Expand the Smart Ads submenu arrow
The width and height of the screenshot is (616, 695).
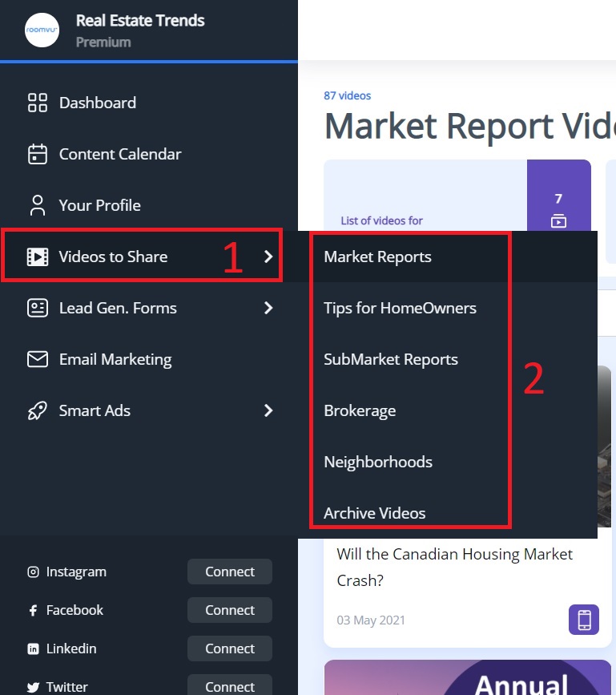click(x=269, y=410)
